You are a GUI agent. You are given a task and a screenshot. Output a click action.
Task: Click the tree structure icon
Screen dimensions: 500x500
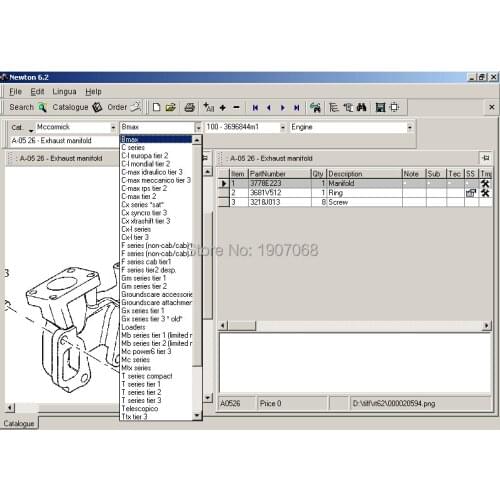(x=333, y=107)
